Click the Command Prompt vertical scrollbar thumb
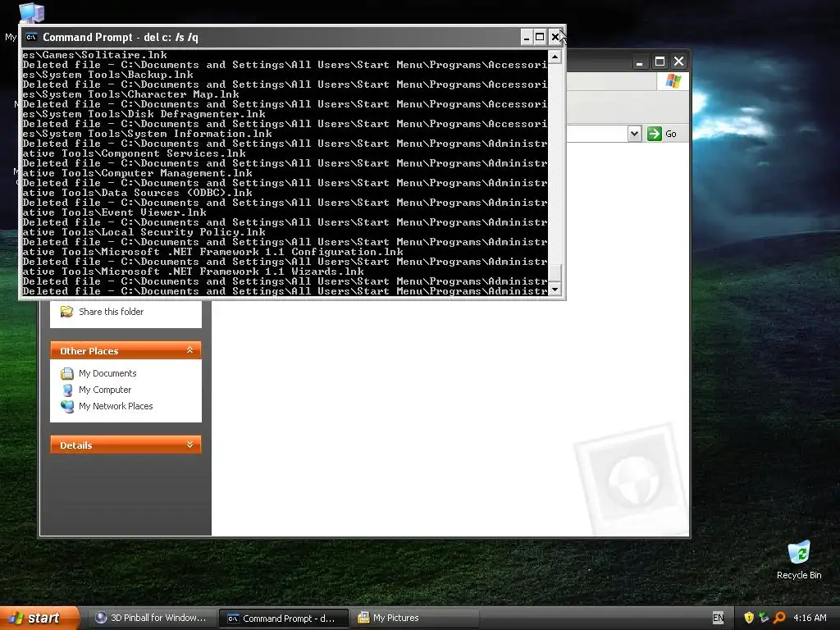840x630 pixels. 555,272
